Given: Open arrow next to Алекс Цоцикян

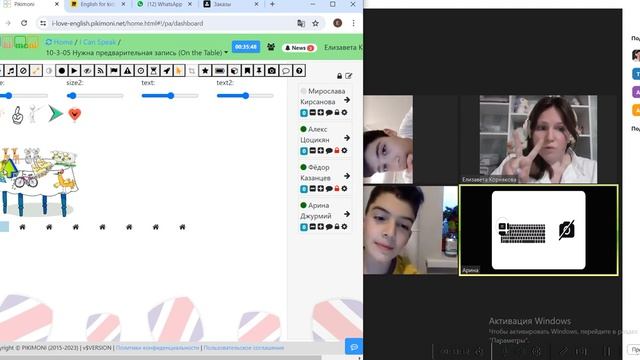Looking at the screenshot, I should 347,138.
